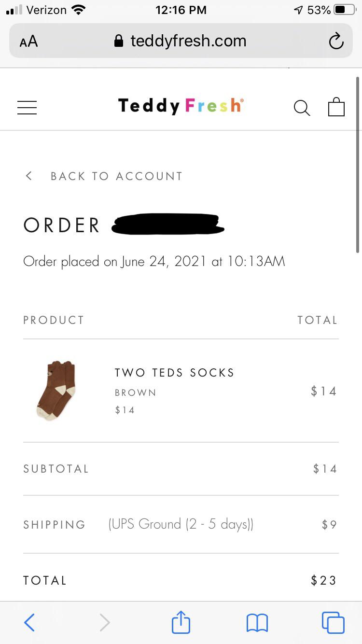
Task: Open the AA reader text options
Action: coord(28,41)
